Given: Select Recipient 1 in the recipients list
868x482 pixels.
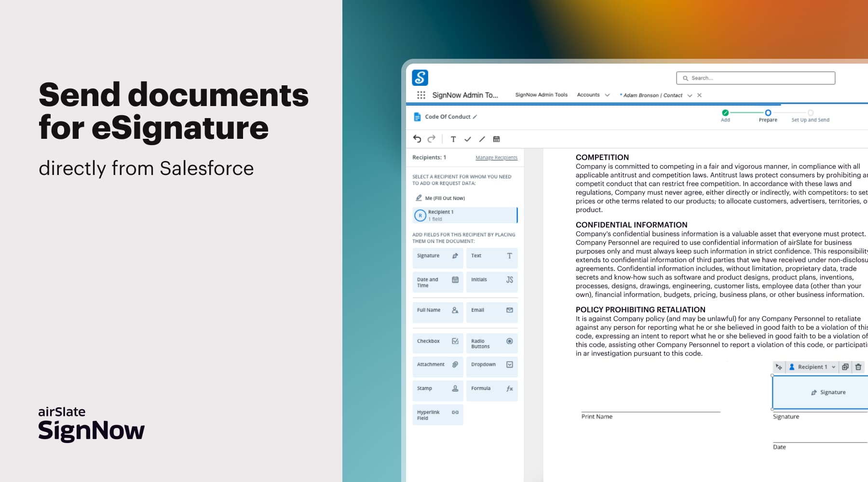Looking at the screenshot, I should [465, 215].
